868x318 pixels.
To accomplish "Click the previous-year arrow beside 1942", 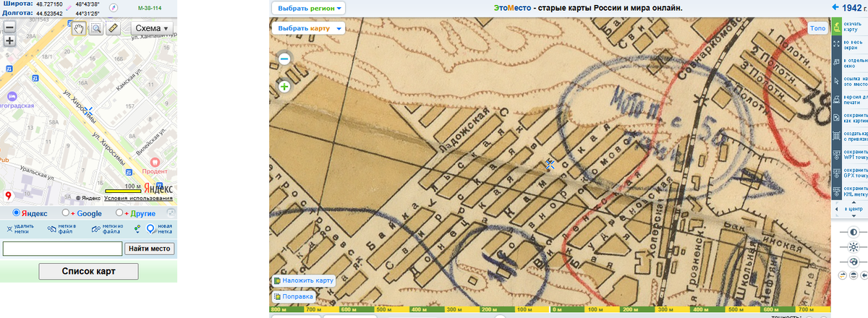I will [x=837, y=7].
